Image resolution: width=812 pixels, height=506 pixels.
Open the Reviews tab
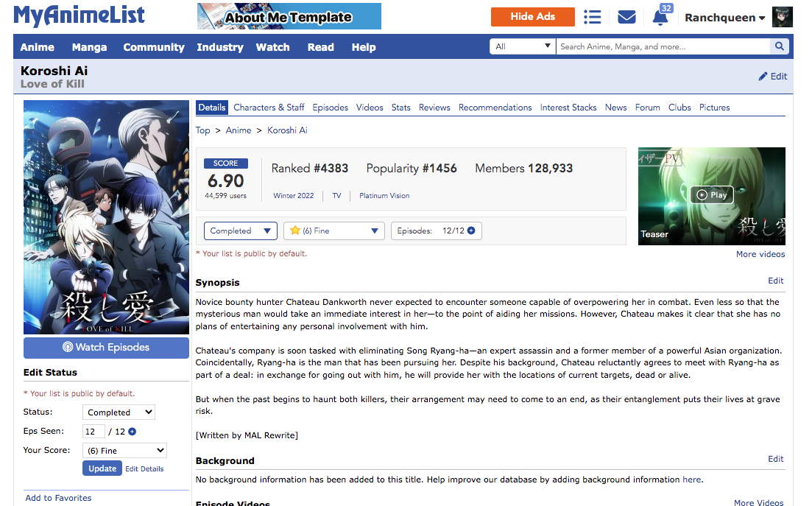(434, 108)
